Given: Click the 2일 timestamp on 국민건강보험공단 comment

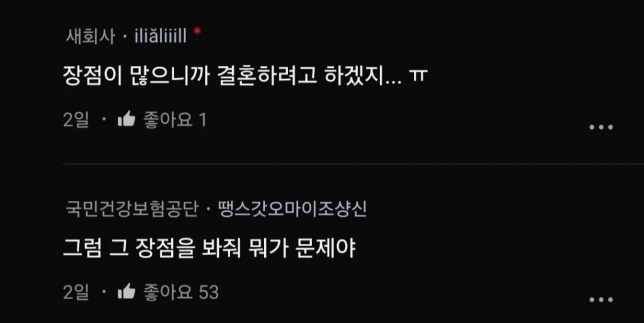Looking at the screenshot, I should point(76,292).
